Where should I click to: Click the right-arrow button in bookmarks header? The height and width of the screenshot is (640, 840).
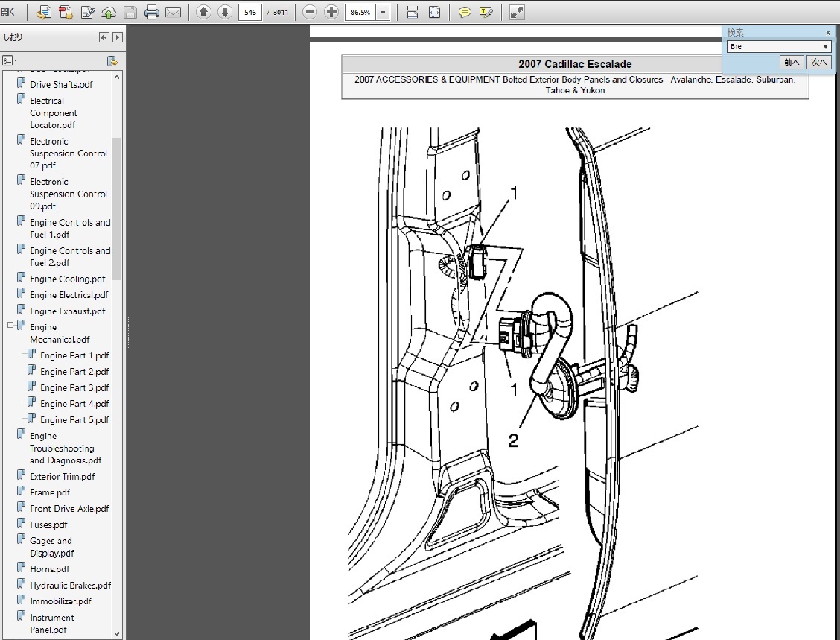point(118,37)
